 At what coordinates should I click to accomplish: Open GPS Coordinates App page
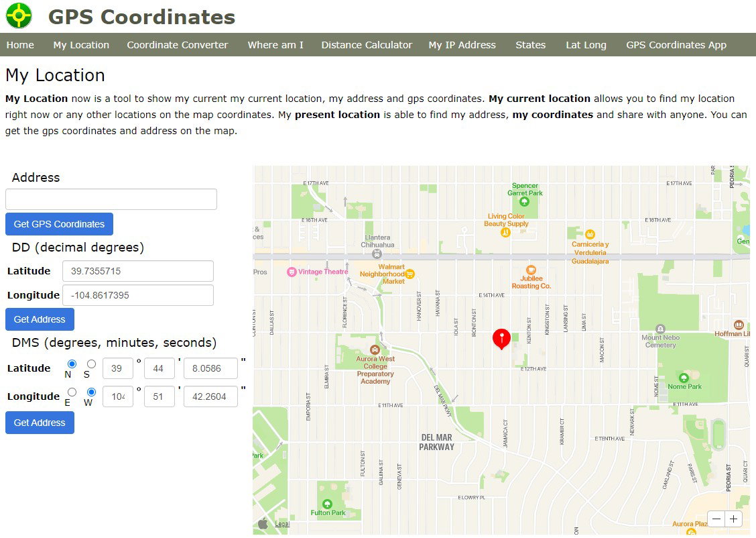(x=676, y=45)
